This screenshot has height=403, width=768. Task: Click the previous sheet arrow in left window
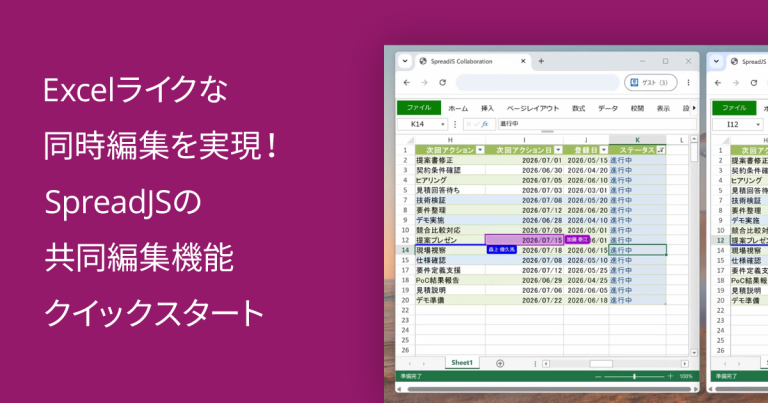point(410,363)
